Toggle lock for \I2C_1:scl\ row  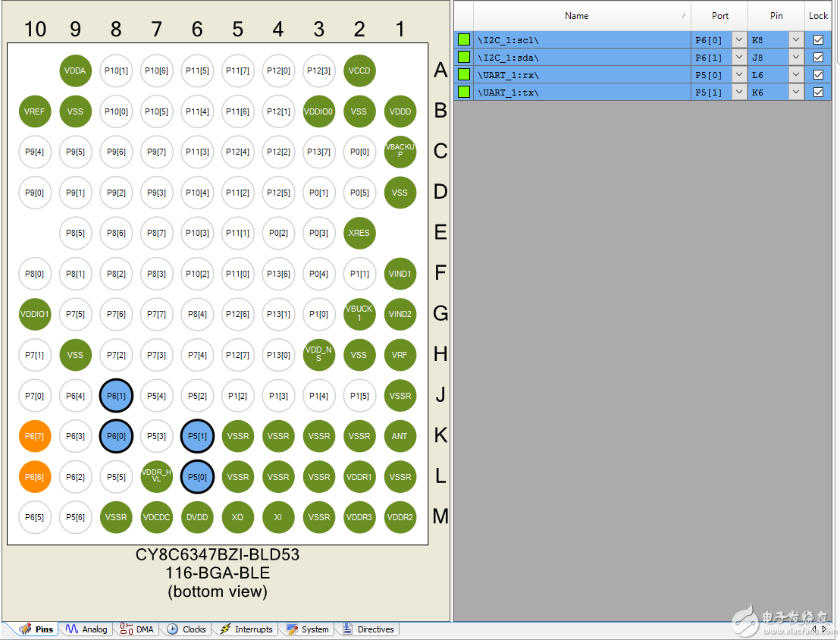point(818,39)
